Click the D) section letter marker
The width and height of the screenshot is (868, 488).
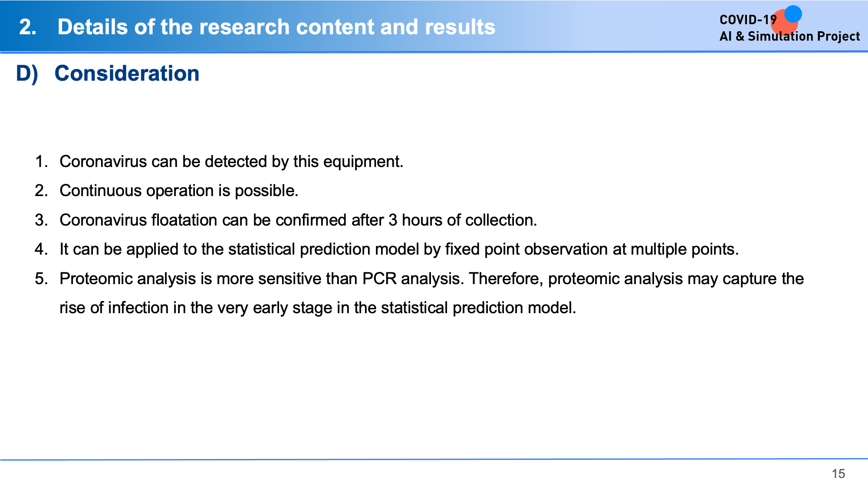[x=27, y=73]
